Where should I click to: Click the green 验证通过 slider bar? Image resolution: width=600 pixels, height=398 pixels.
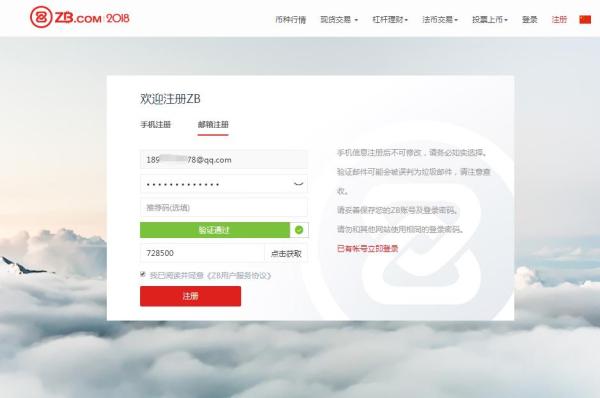[215, 230]
